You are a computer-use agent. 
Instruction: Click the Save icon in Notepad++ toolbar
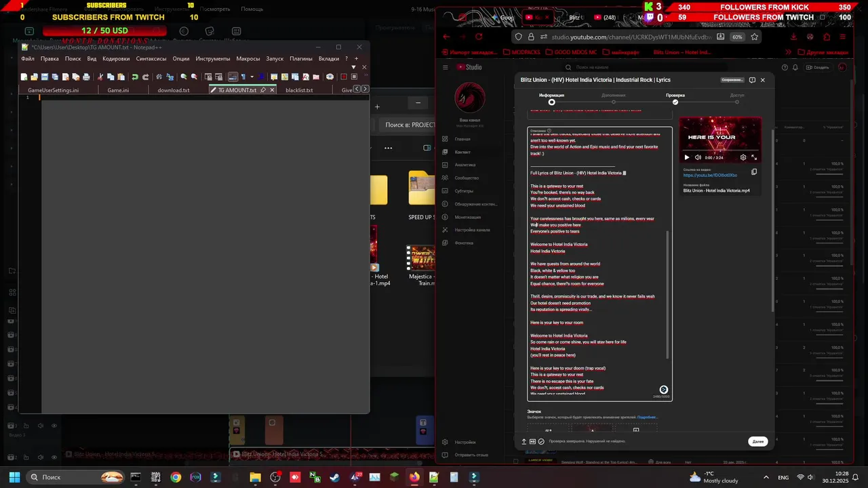click(45, 77)
